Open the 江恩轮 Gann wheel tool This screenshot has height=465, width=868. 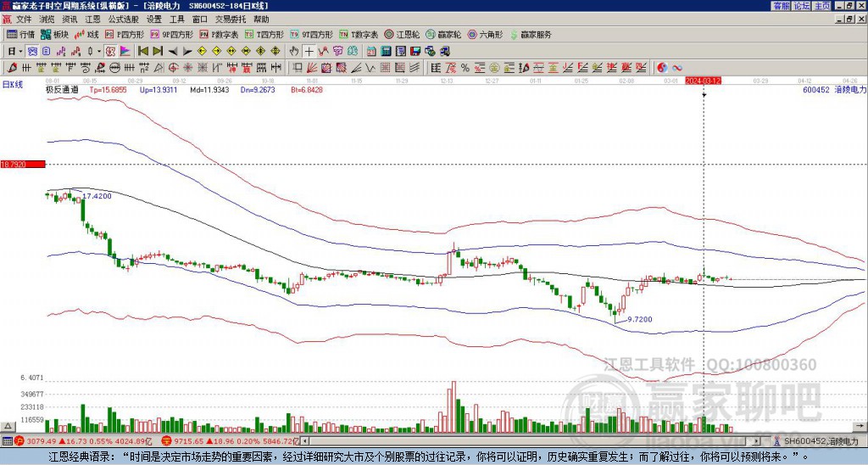pyautogui.click(x=403, y=35)
